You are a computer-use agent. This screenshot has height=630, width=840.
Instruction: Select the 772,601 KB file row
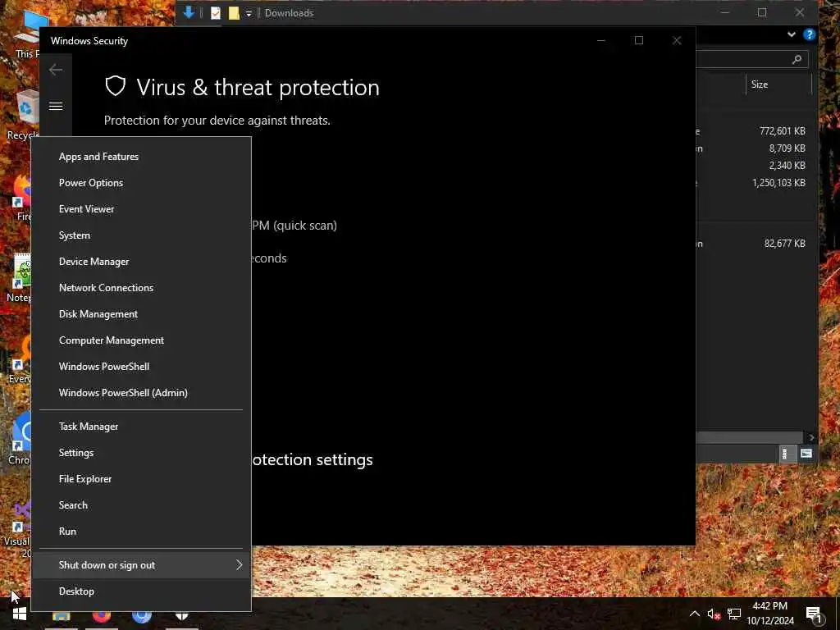pos(756,130)
